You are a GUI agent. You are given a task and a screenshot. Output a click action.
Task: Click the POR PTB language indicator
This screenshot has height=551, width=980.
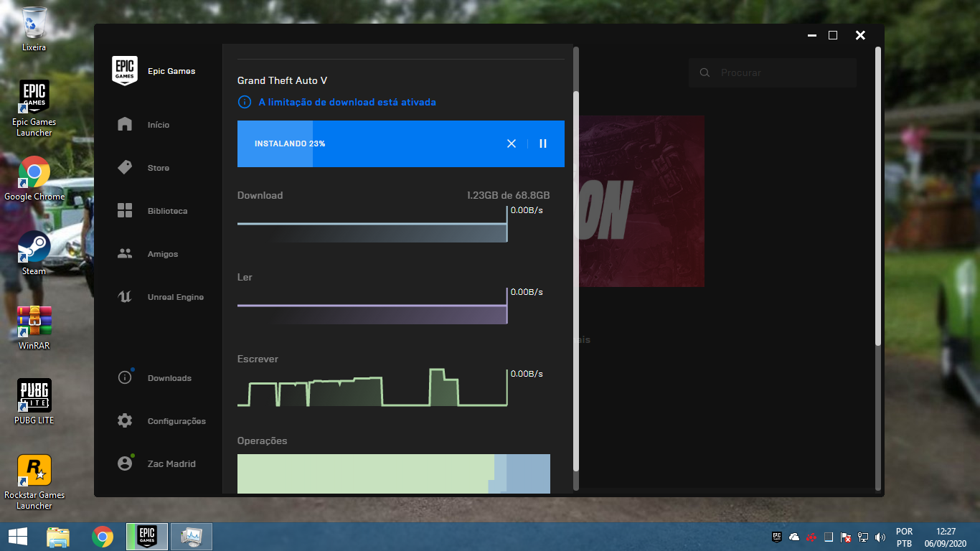pyautogui.click(x=904, y=537)
